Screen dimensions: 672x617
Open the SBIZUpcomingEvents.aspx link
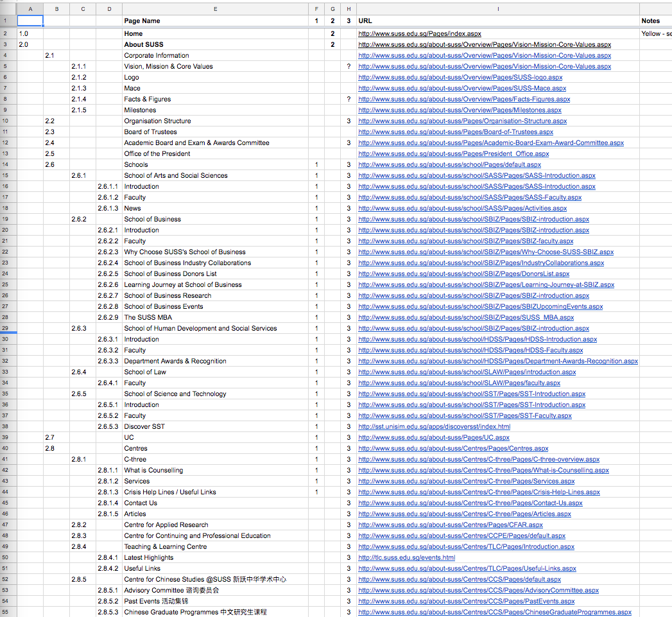[x=481, y=306]
